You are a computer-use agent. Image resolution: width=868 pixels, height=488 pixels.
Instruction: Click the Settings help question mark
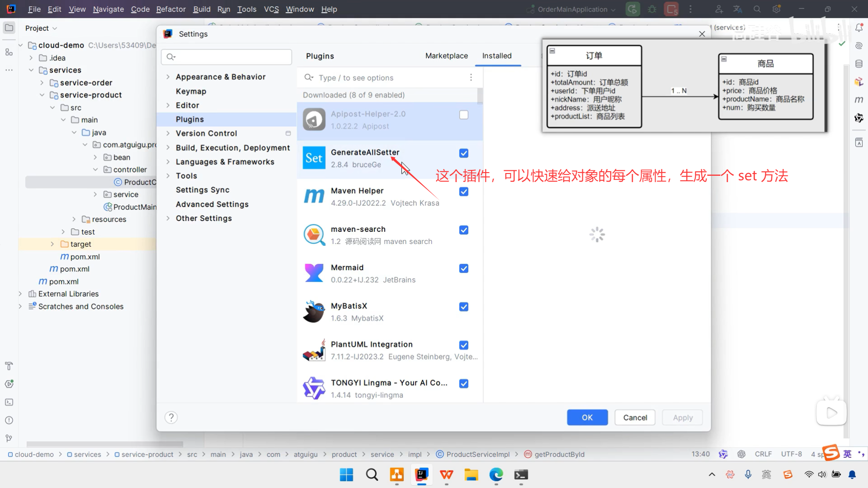click(x=171, y=418)
